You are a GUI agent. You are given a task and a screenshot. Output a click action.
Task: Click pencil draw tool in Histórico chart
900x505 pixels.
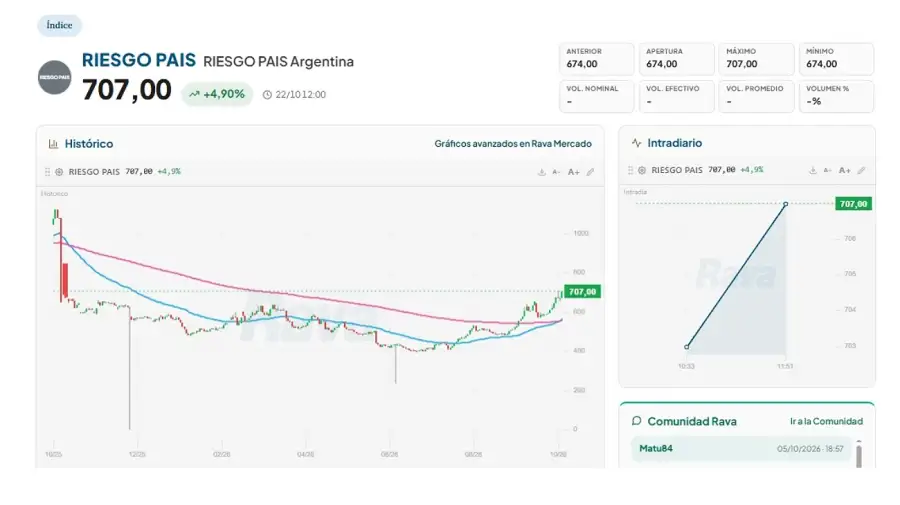pos(590,172)
